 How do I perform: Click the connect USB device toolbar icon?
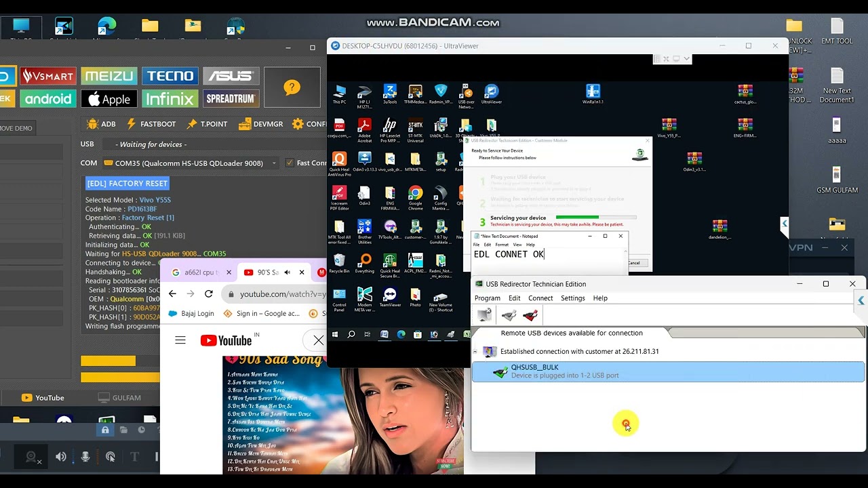(509, 315)
